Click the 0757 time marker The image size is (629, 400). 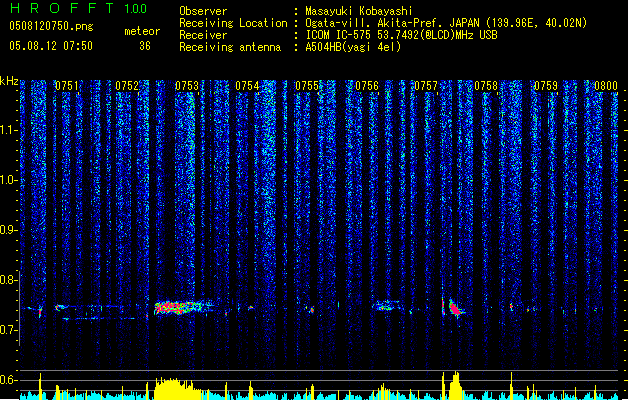[x=426, y=86]
